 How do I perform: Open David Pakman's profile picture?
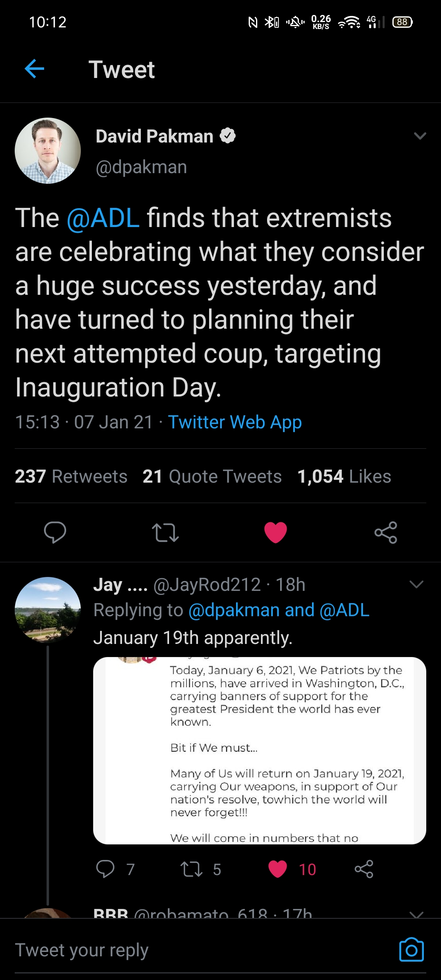coord(48,151)
